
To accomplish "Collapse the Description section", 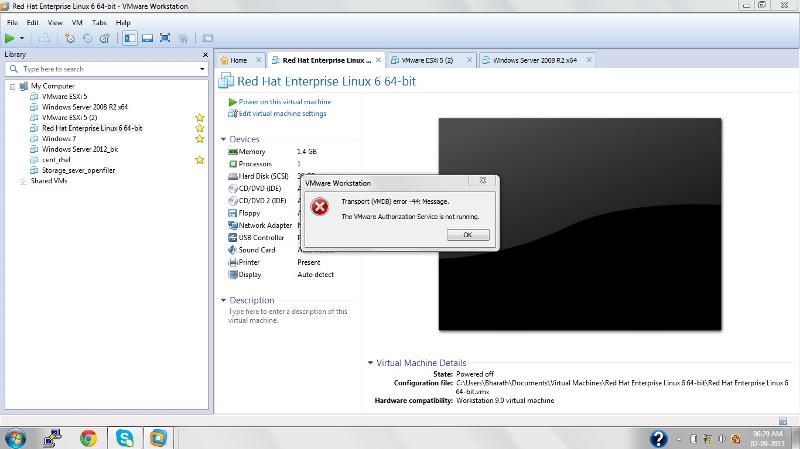I will pos(223,301).
